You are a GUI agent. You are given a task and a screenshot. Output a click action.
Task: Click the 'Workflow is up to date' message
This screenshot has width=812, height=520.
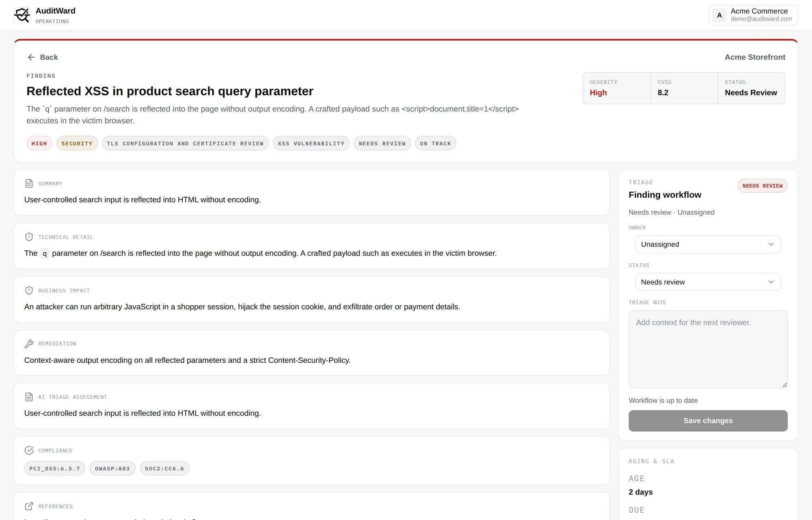coord(663,400)
